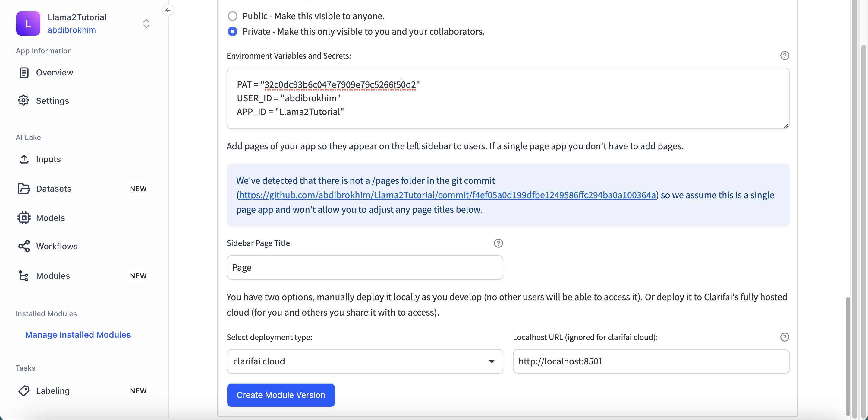Click the Workflows share-node icon

pos(24,246)
